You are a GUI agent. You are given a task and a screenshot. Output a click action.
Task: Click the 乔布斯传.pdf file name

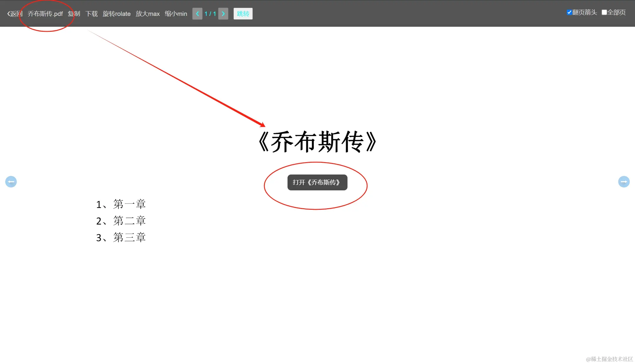pos(45,14)
